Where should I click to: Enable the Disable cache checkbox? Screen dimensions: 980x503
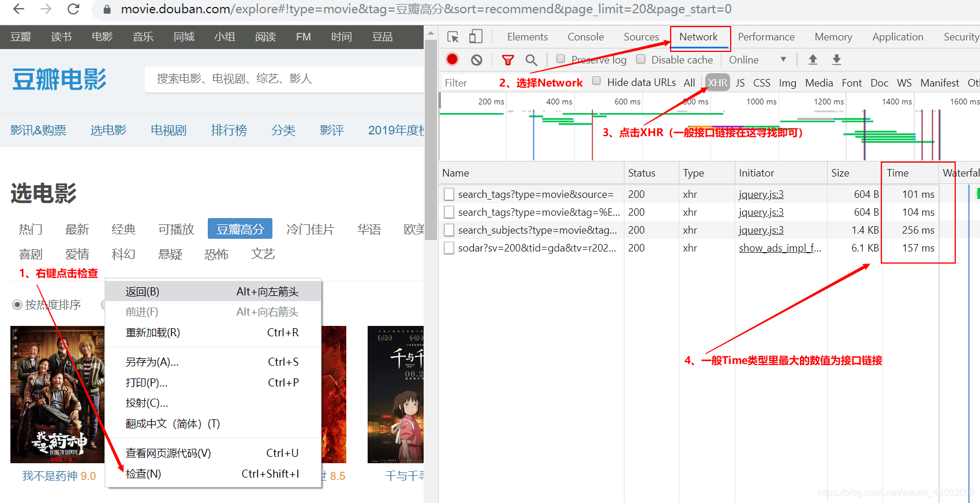tap(641, 59)
